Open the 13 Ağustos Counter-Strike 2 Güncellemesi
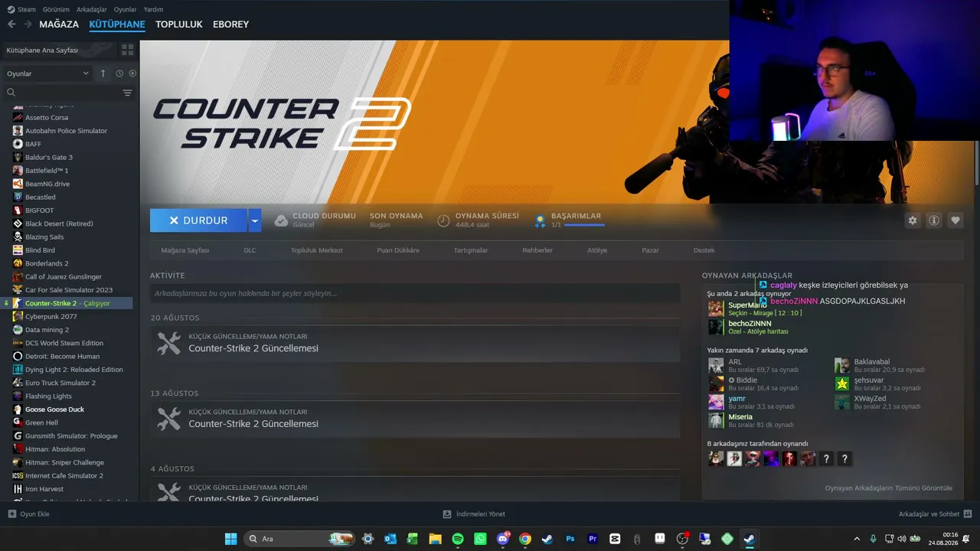The image size is (980, 551). [x=415, y=419]
